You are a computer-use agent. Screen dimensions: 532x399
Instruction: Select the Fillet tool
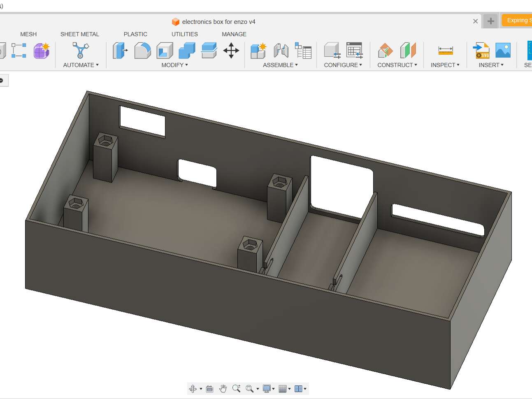pos(142,51)
